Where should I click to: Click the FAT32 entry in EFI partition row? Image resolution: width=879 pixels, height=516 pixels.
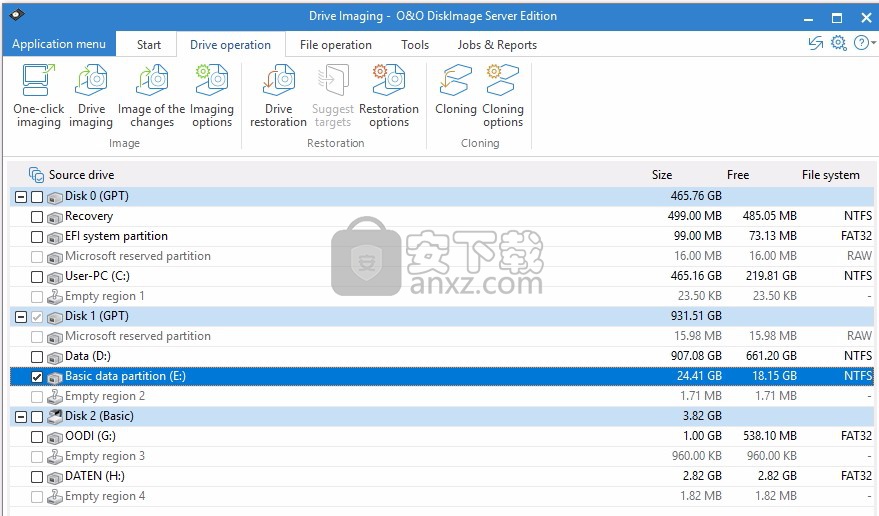(856, 236)
